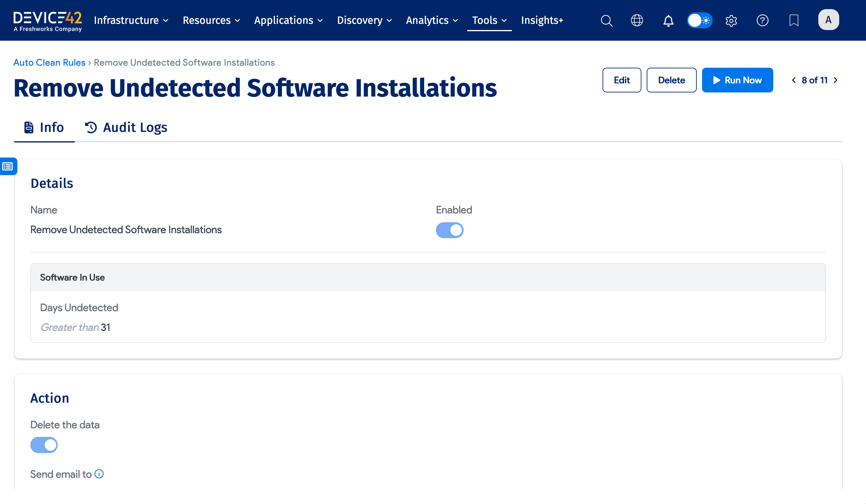
Task: Click the globe language icon
Action: [637, 20]
